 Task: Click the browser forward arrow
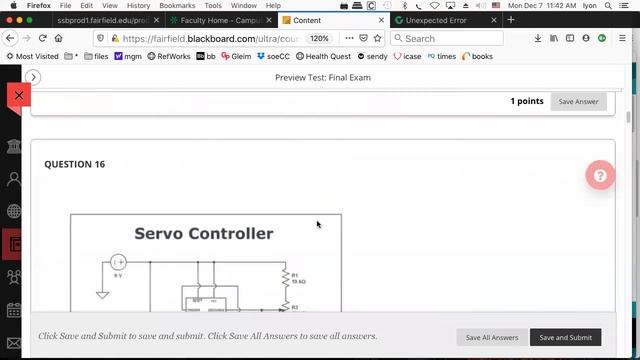click(x=27, y=38)
